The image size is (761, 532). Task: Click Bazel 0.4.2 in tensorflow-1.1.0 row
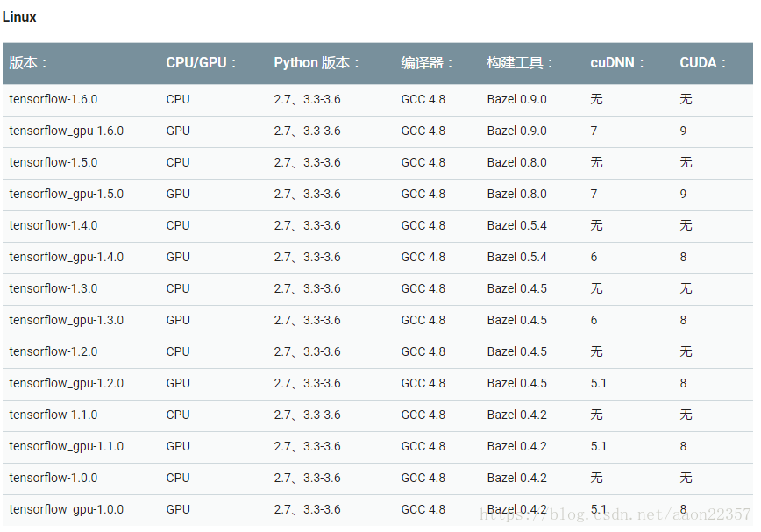[x=517, y=415]
